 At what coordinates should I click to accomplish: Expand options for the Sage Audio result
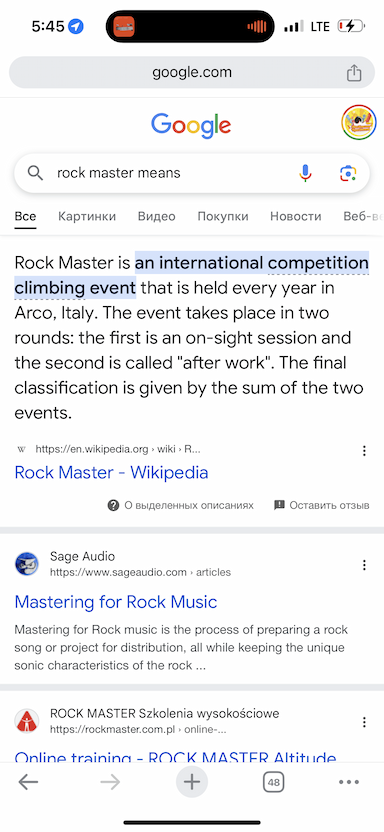point(364,565)
